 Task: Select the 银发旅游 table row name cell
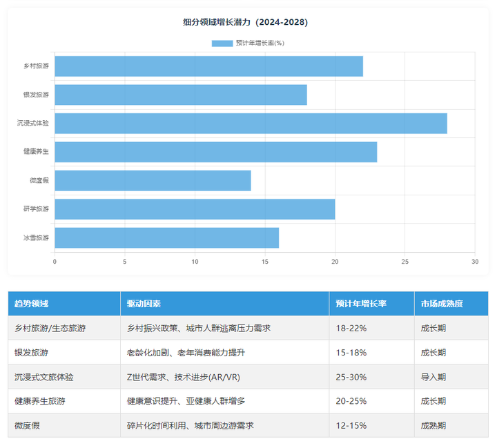click(x=64, y=353)
